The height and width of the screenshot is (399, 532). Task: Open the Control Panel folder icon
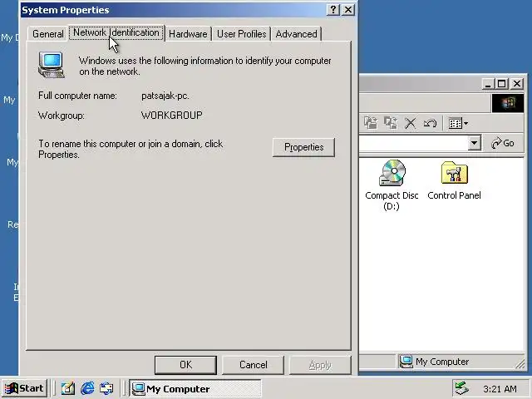coord(455,173)
